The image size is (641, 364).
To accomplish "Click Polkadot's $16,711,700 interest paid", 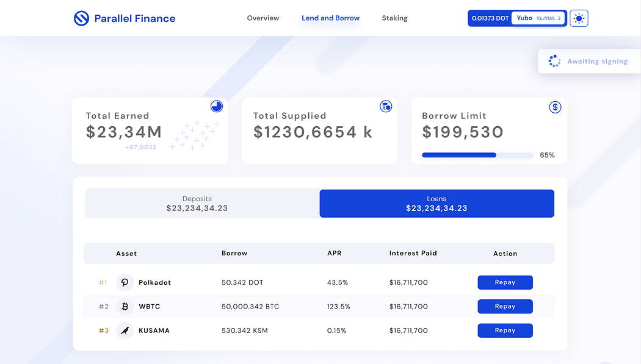I will coord(408,282).
